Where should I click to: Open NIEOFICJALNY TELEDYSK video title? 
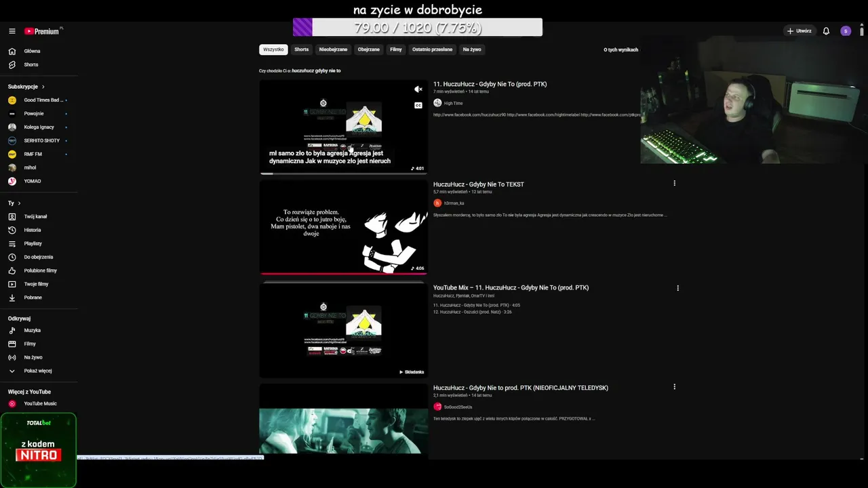(x=521, y=388)
